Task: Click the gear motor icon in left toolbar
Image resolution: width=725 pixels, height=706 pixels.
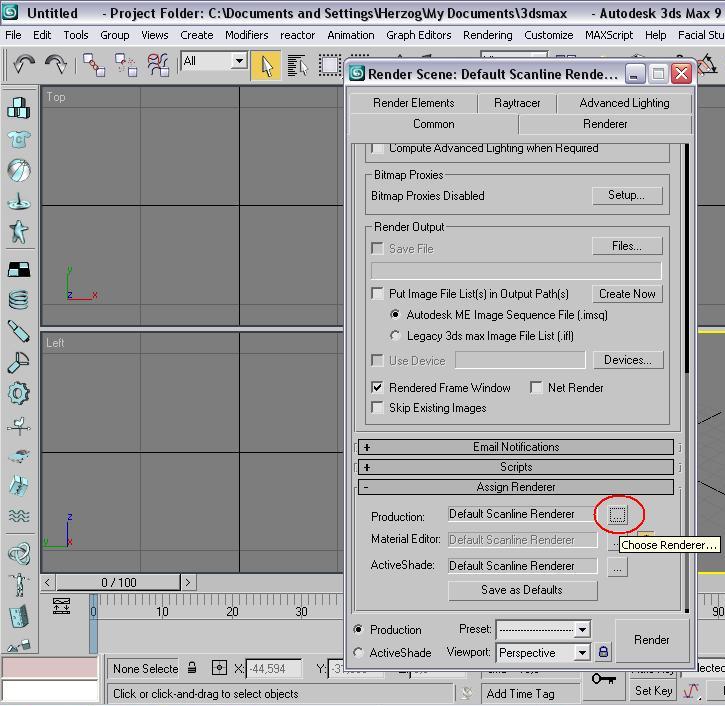Action: [x=19, y=393]
